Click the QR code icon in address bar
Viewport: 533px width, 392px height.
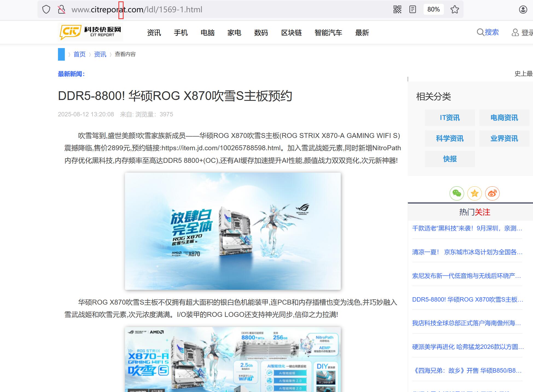coord(397,9)
